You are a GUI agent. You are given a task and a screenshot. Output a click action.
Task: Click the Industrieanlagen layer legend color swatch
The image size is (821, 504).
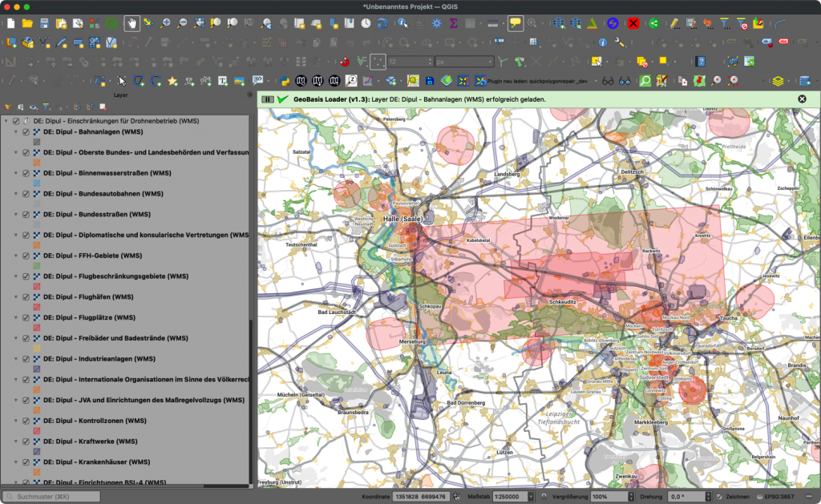(36, 369)
